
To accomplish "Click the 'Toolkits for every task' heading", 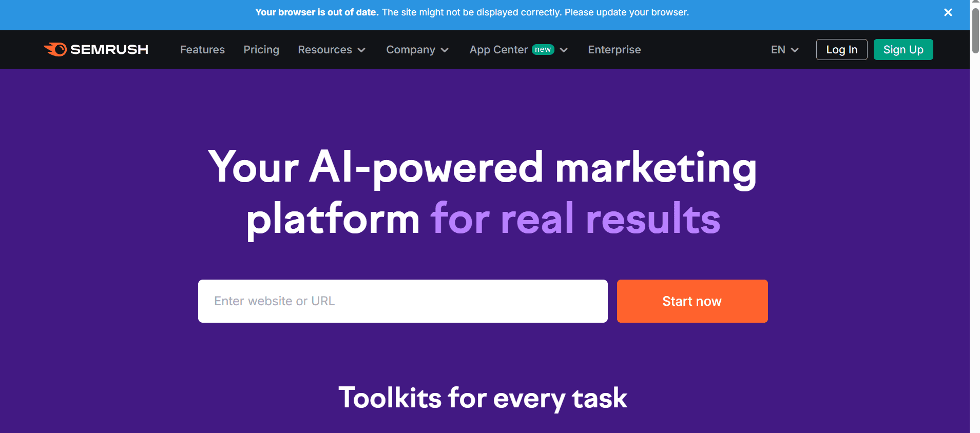I will click(483, 398).
